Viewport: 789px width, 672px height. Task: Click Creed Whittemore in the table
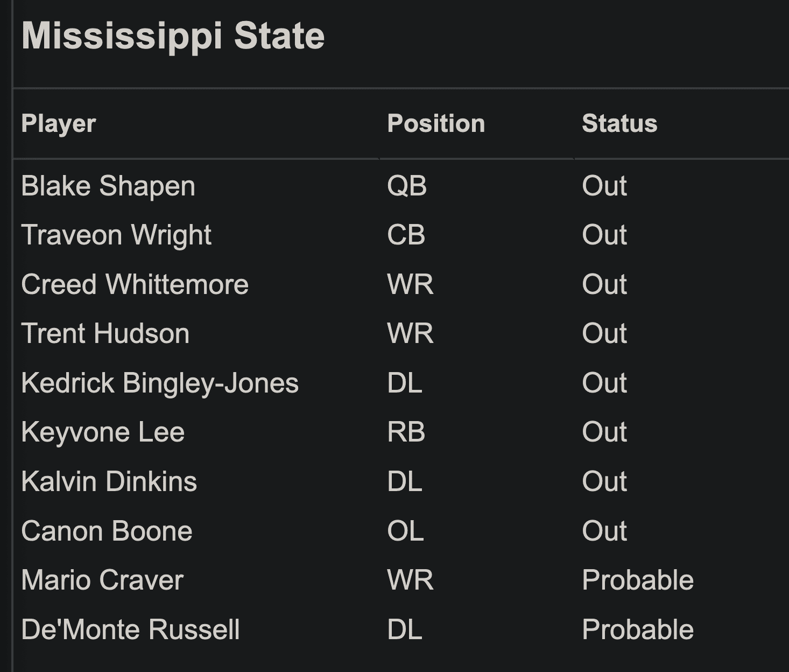click(135, 284)
